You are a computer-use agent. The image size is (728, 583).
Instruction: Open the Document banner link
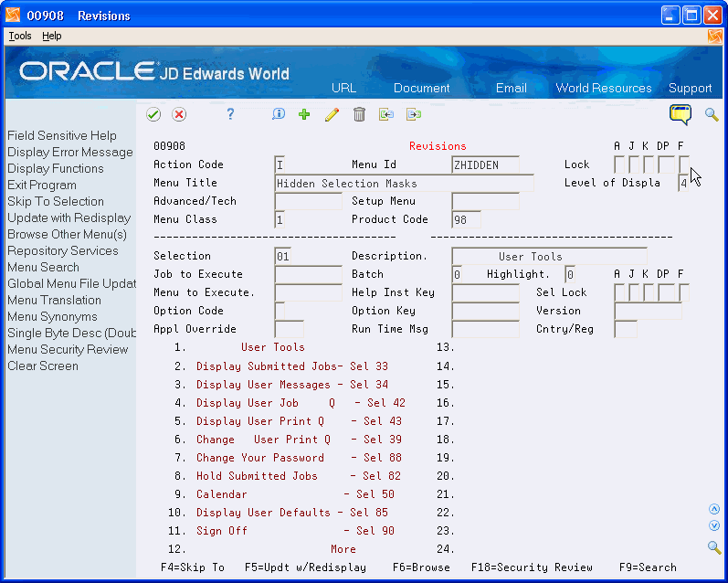[x=422, y=88]
